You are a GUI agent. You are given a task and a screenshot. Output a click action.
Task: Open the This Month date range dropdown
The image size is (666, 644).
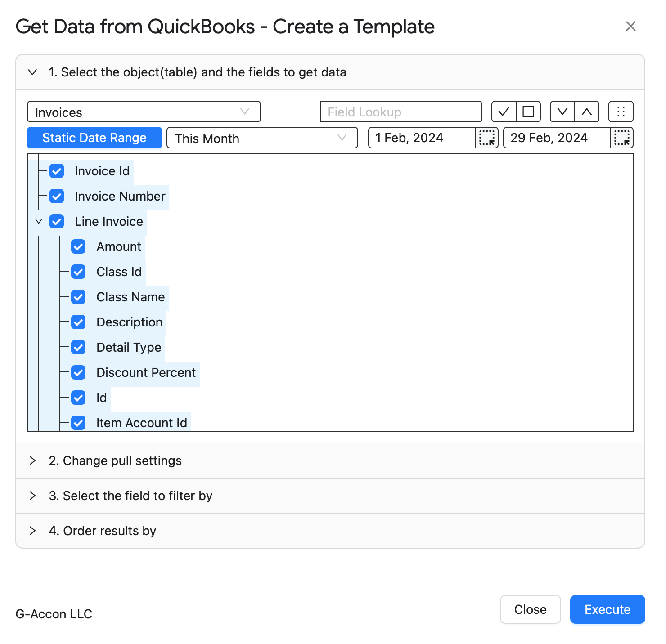click(x=262, y=138)
